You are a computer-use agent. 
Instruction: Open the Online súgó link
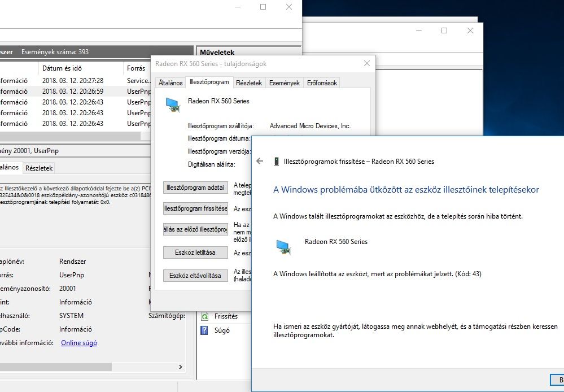coord(79,343)
